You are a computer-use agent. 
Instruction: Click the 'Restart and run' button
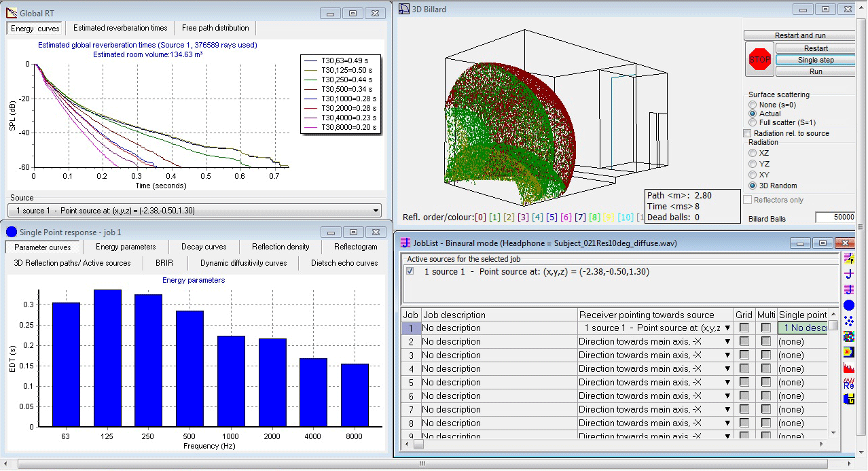point(799,35)
